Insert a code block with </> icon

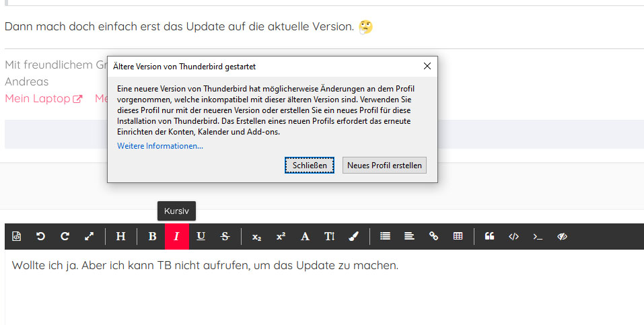click(x=514, y=236)
